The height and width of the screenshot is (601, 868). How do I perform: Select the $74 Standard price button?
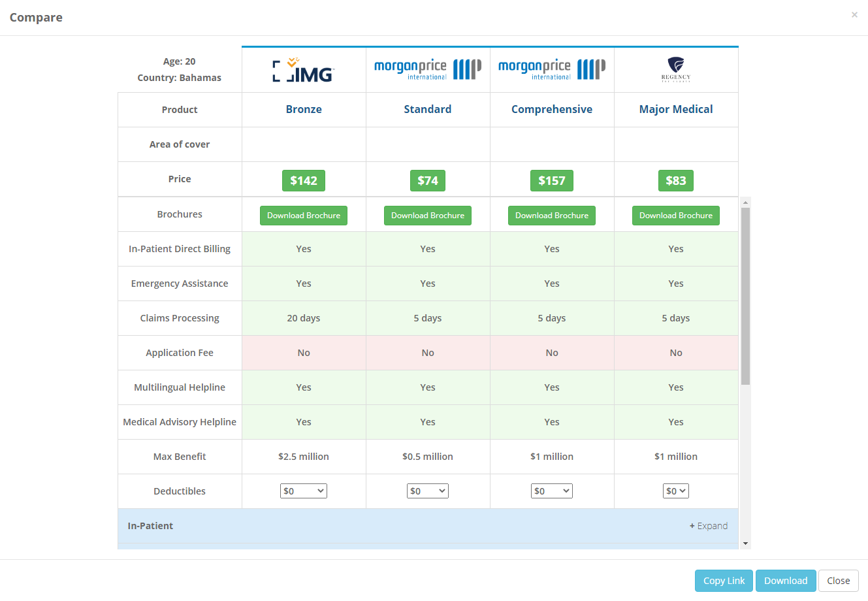pyautogui.click(x=428, y=181)
